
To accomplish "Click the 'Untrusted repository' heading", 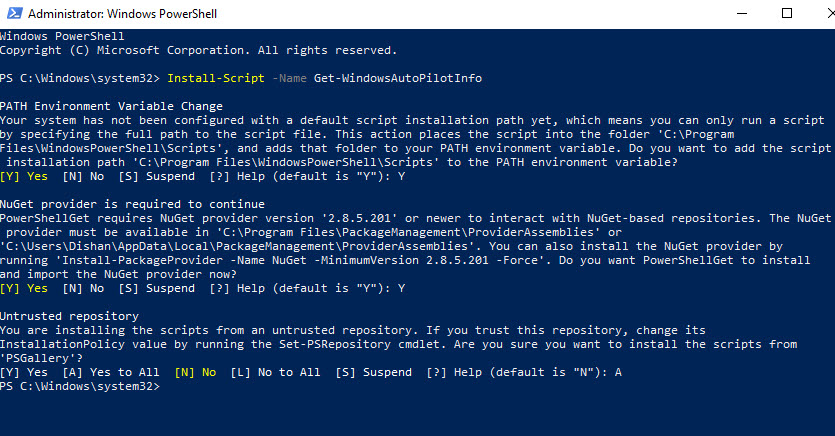I will pyautogui.click(x=69, y=316).
